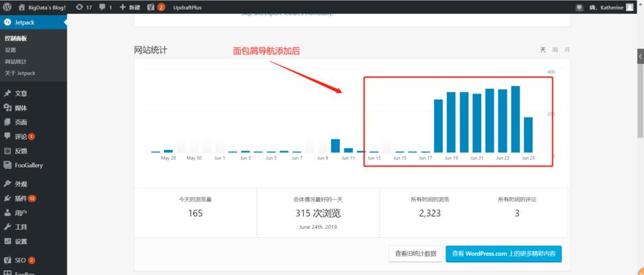Click the updates icon showing 17
Viewport: 644px width, 275px height.
point(79,7)
